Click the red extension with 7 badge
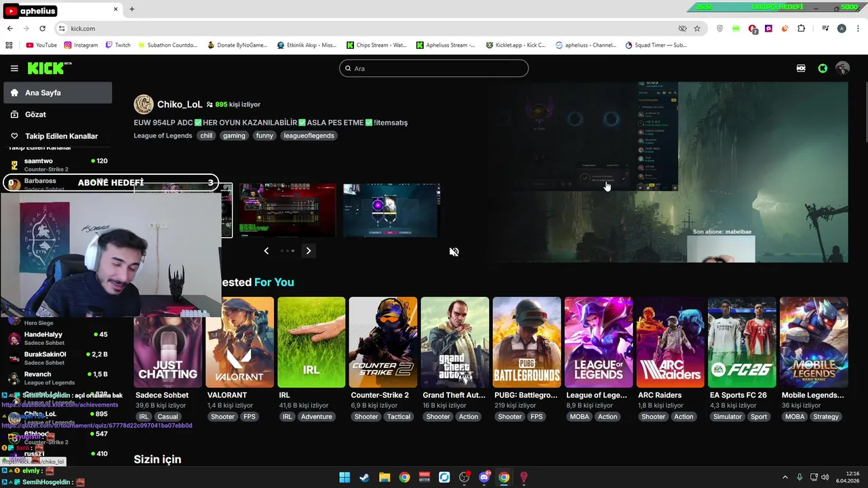 pyautogui.click(x=753, y=28)
